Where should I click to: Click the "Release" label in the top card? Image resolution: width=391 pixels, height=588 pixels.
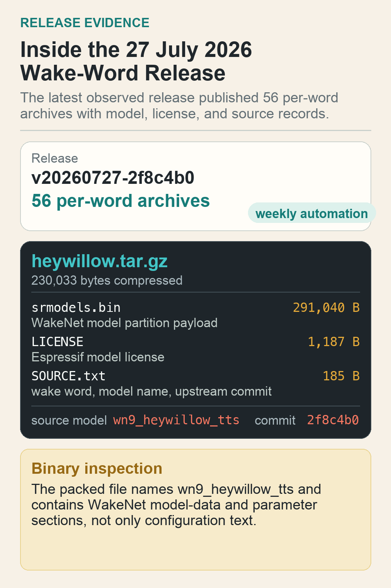coord(55,158)
